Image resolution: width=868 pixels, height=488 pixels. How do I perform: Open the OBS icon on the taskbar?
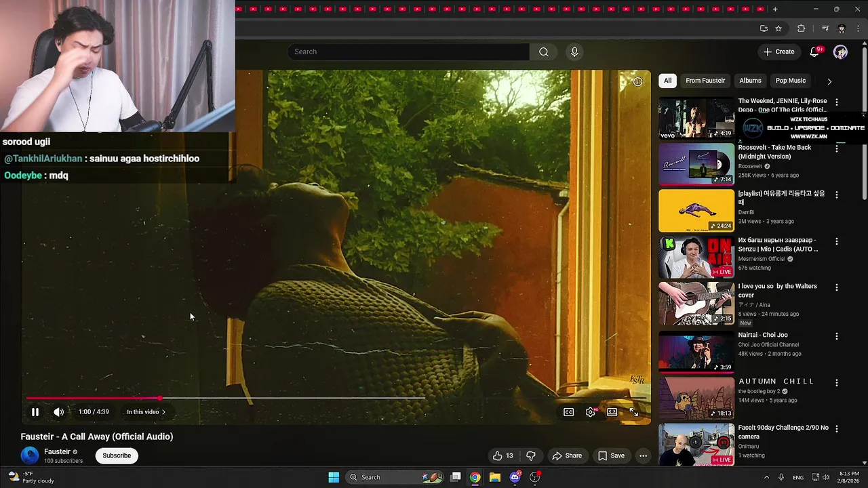point(535,477)
